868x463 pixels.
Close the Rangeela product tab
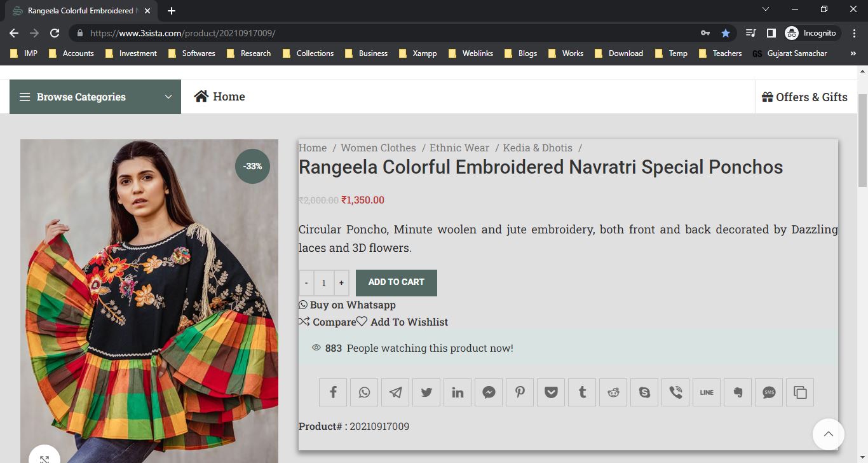(148, 11)
